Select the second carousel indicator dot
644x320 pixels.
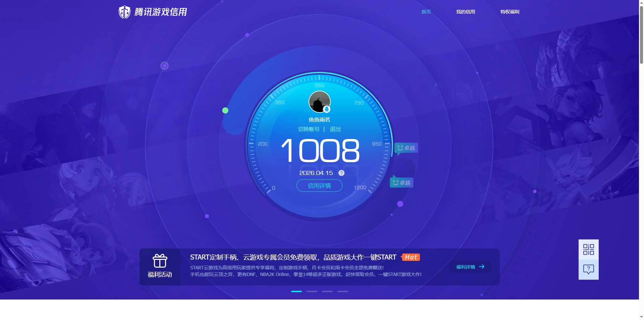tap(312, 291)
